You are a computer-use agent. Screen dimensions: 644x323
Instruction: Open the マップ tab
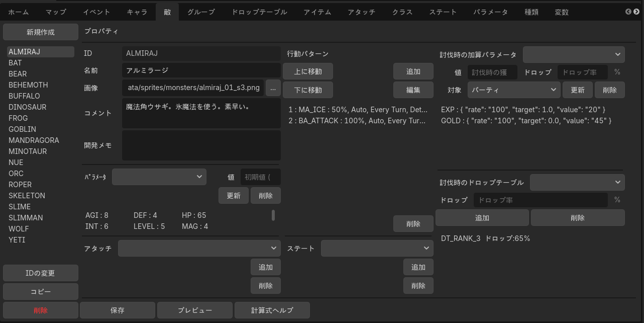[56, 12]
